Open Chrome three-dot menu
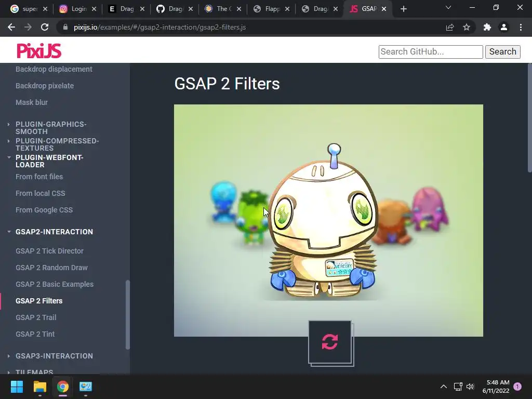Image resolution: width=532 pixels, height=399 pixels. (521, 27)
